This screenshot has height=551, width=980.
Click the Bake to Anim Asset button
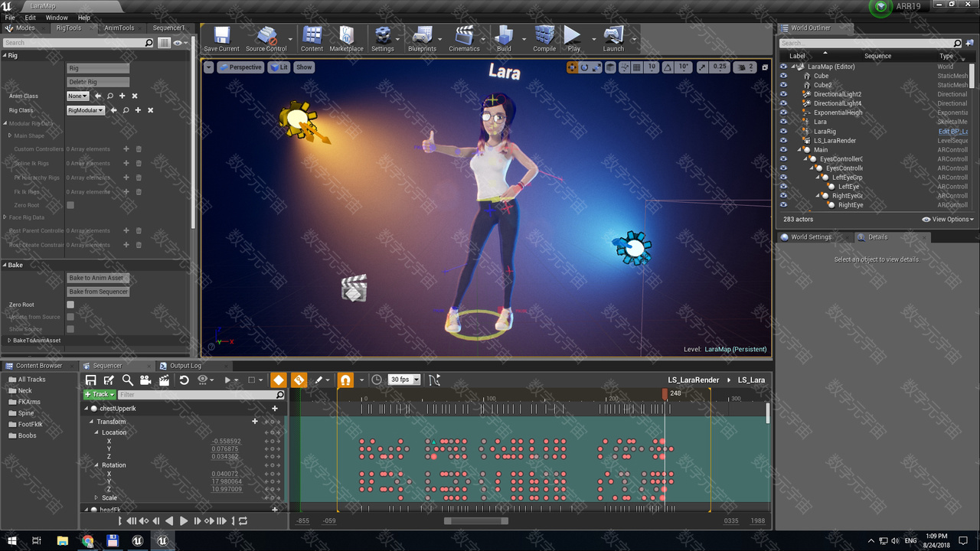[98, 278]
